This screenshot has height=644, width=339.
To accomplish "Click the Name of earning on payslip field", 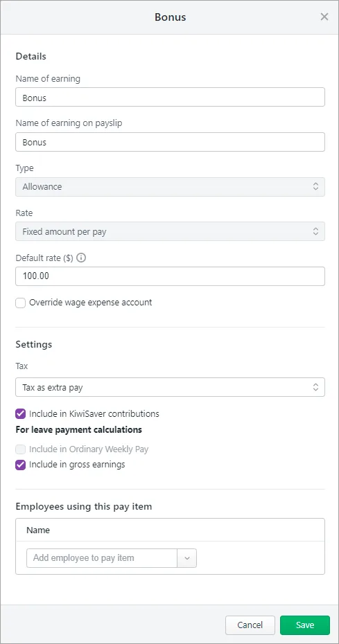I will click(x=170, y=142).
